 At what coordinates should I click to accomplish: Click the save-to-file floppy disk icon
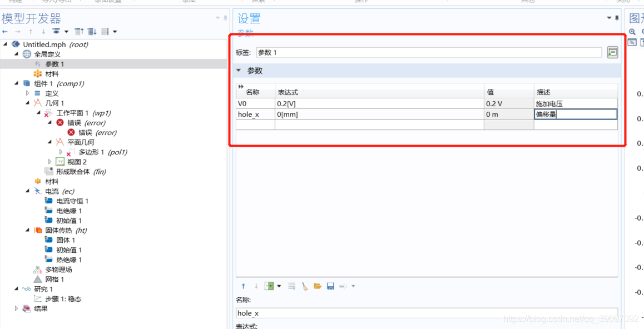coord(330,286)
